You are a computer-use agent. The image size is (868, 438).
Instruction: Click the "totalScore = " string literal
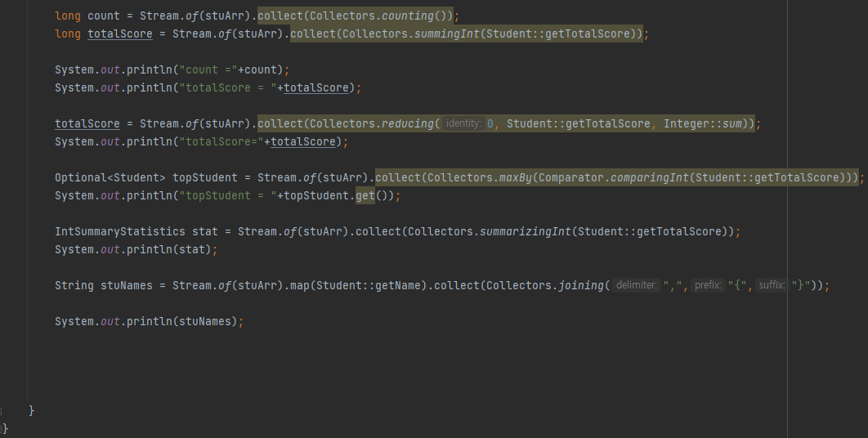227,88
